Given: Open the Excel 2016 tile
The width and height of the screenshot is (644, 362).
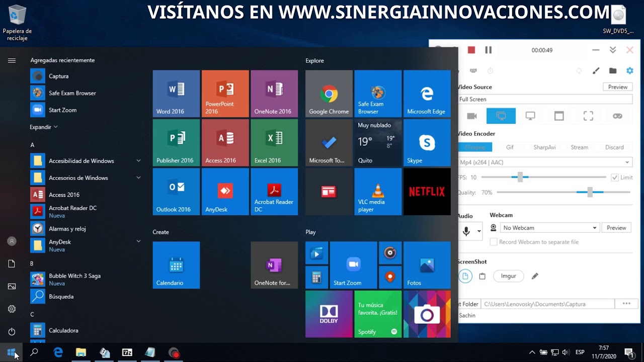Looking at the screenshot, I should coord(274,143).
